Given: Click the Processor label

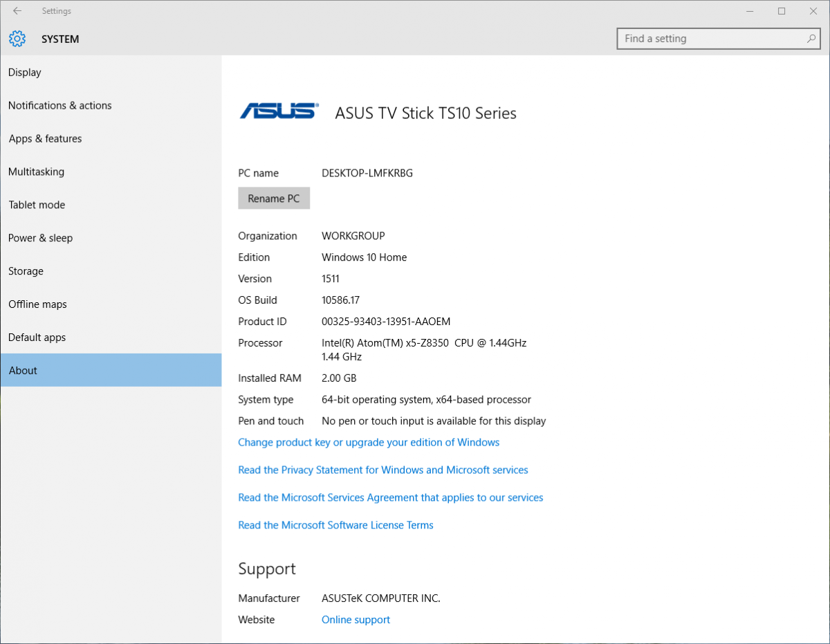Looking at the screenshot, I should pos(260,343).
